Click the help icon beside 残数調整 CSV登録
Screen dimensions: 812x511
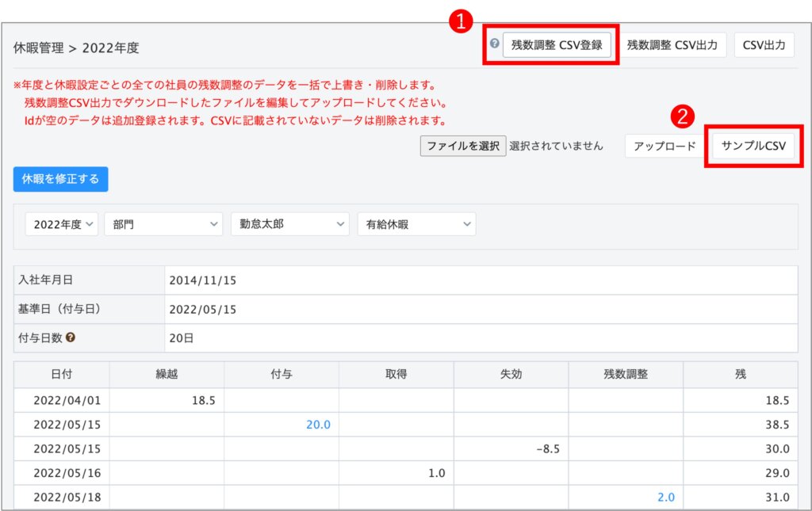494,44
